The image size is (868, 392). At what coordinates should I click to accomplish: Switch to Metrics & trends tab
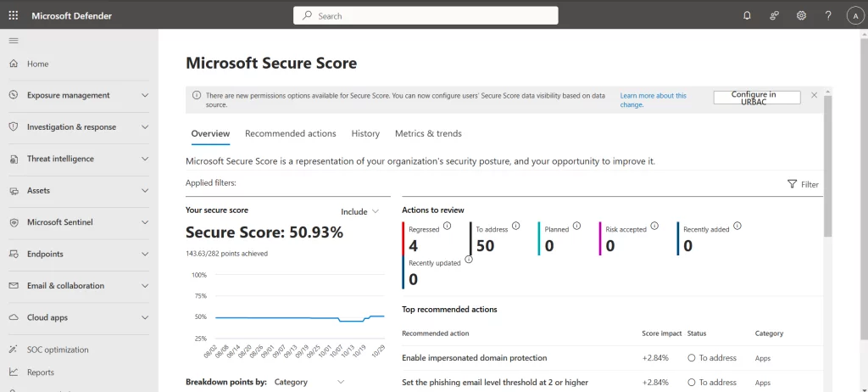[428, 133]
